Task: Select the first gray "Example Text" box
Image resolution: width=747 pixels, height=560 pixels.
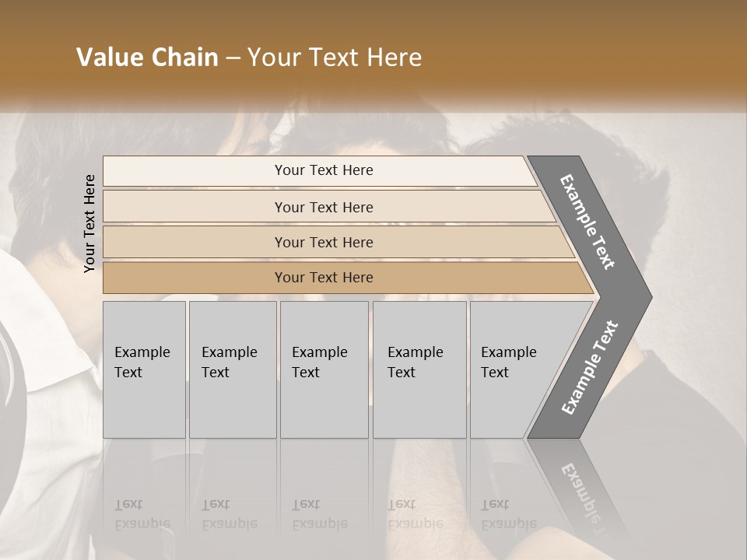Action: pos(145,369)
